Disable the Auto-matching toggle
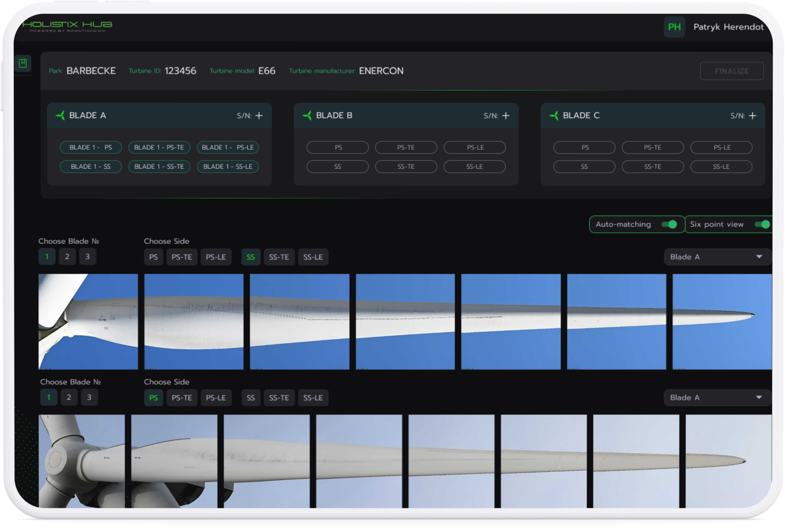785x532 pixels. [x=669, y=224]
